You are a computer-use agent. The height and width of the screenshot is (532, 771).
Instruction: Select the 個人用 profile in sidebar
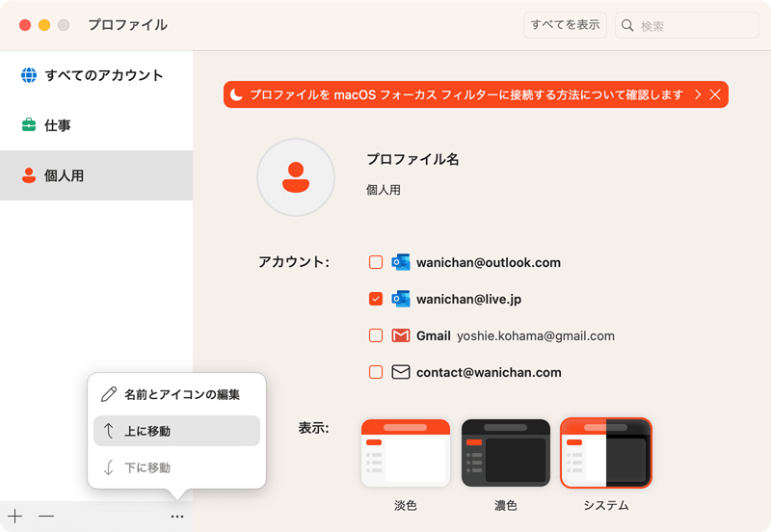point(96,175)
